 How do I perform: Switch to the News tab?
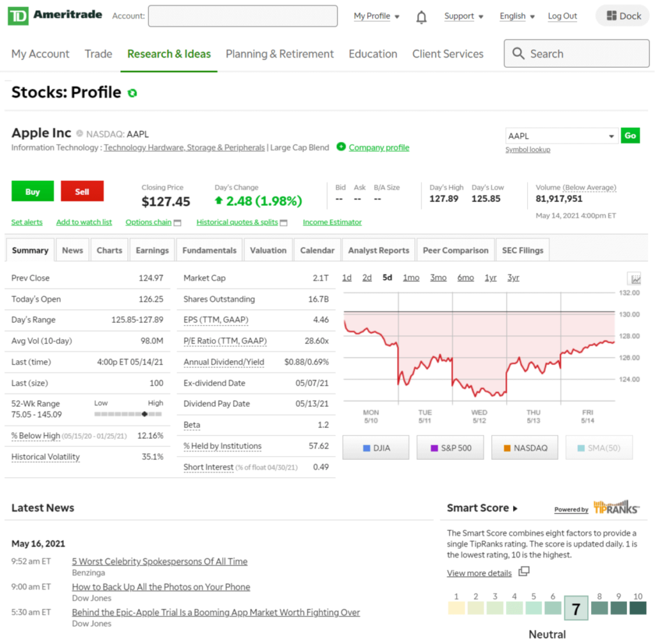(x=73, y=250)
